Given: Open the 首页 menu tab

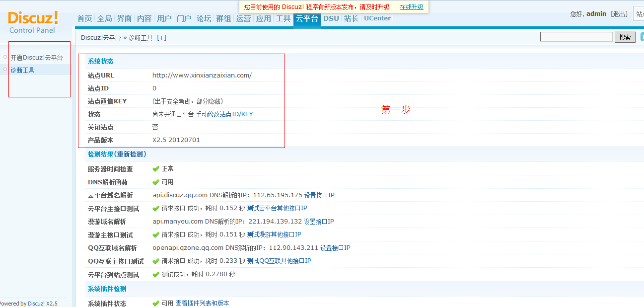Looking at the screenshot, I should point(85,18).
